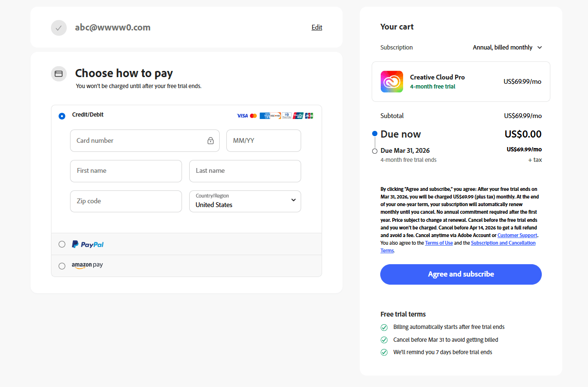Screen dimensions: 588x387
Task: Select PayPal payment radio button
Action: point(62,244)
